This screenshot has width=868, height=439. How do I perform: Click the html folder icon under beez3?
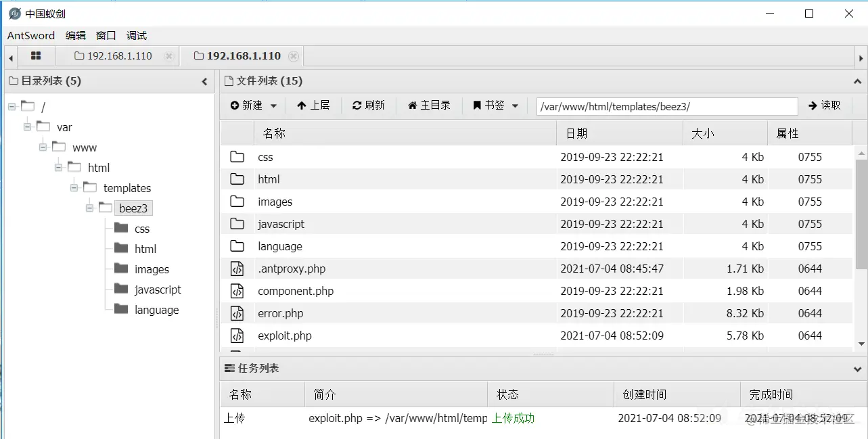[121, 248]
